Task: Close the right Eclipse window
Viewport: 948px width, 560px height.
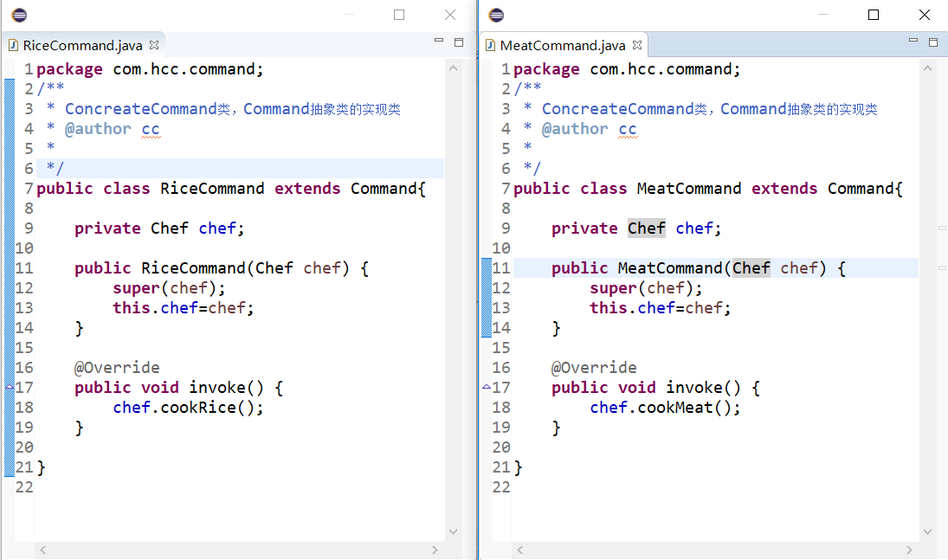Action: point(925,15)
